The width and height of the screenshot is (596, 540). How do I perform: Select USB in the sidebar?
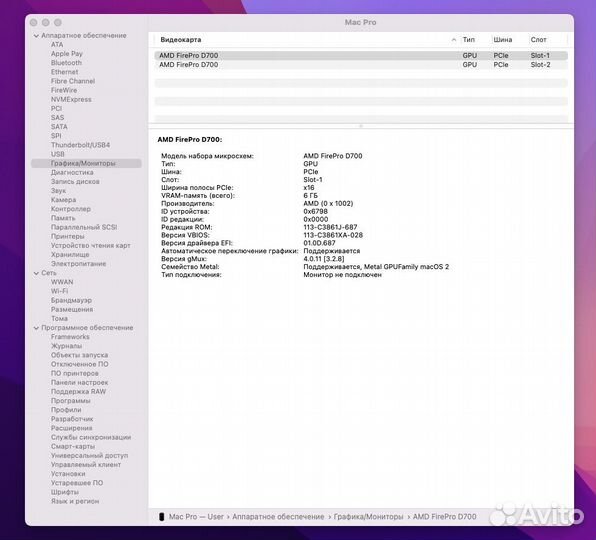point(57,154)
